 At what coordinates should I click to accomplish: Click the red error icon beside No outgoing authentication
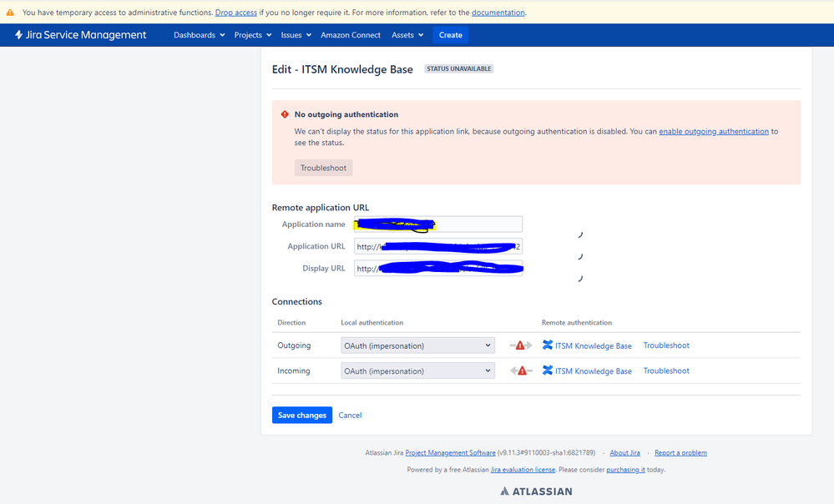285,114
